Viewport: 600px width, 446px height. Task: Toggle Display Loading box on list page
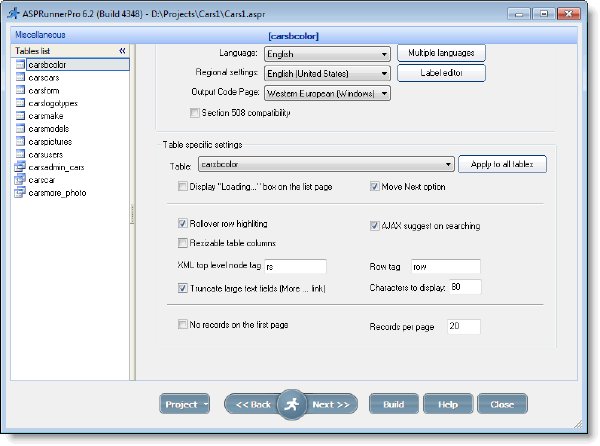[183, 186]
